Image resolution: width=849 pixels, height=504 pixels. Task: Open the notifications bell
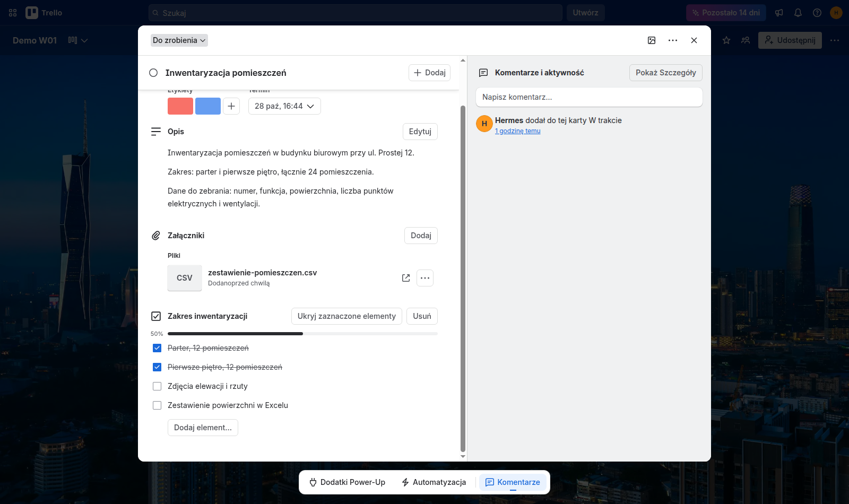coord(798,13)
